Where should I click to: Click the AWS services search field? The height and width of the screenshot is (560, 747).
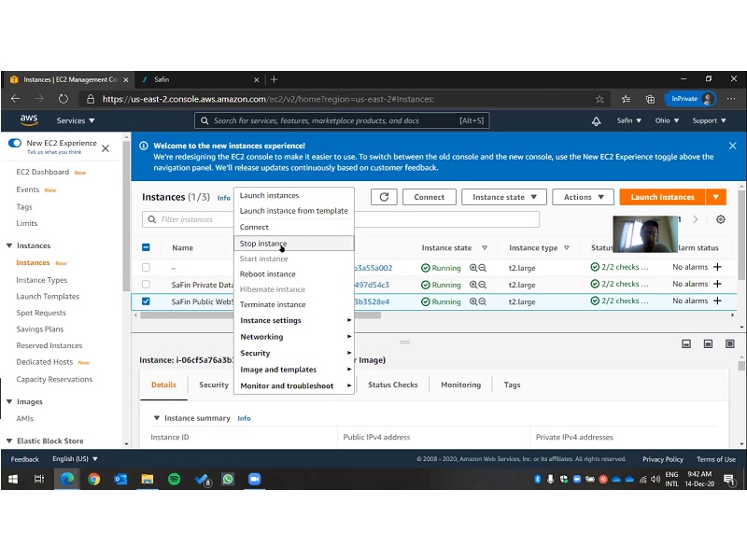point(342,121)
